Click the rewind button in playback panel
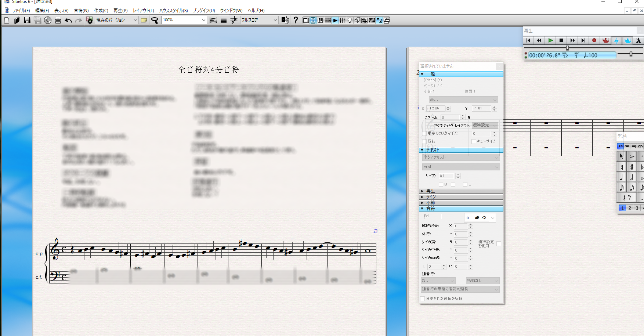The height and width of the screenshot is (336, 644). point(539,40)
